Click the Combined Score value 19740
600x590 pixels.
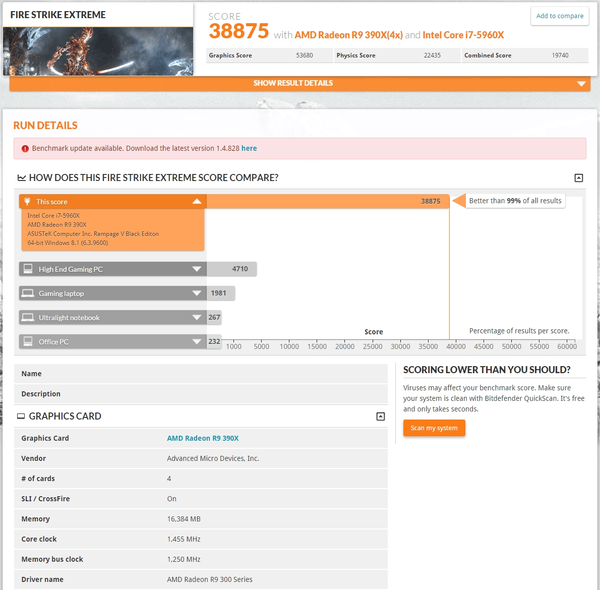(x=560, y=55)
